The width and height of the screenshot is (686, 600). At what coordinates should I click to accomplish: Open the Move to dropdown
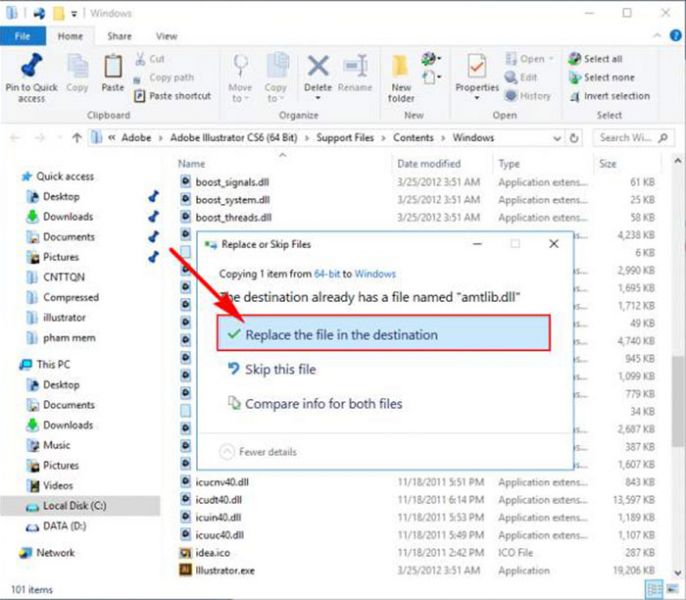pos(240,78)
